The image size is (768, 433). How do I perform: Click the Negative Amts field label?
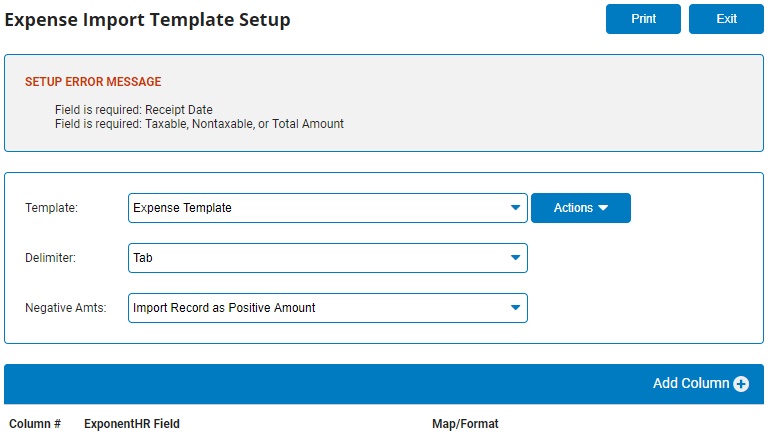point(66,308)
